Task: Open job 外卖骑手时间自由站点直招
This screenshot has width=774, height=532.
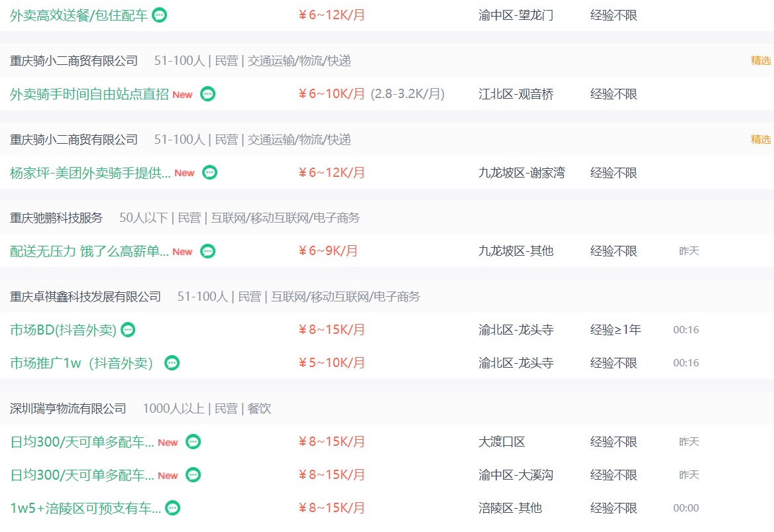Action: [x=89, y=94]
